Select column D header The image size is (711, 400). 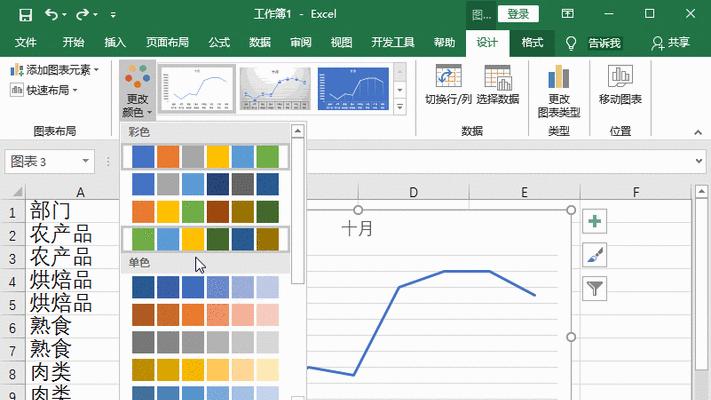(413, 192)
